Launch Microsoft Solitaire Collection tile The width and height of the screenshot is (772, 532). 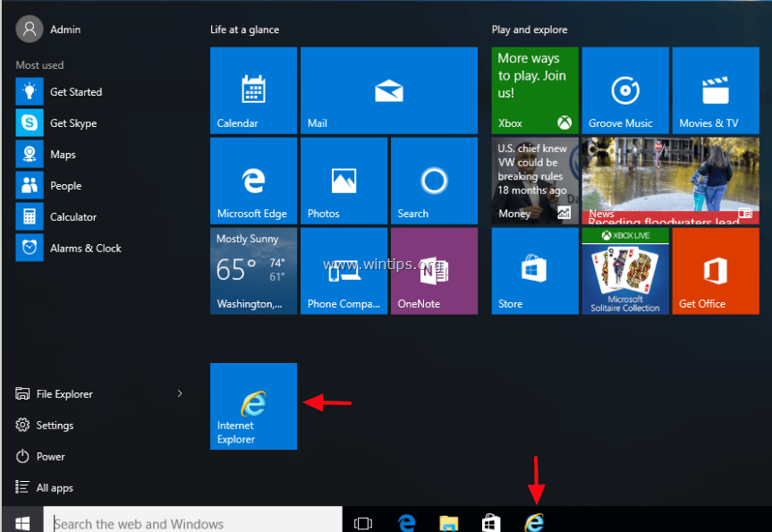pyautogui.click(x=625, y=271)
